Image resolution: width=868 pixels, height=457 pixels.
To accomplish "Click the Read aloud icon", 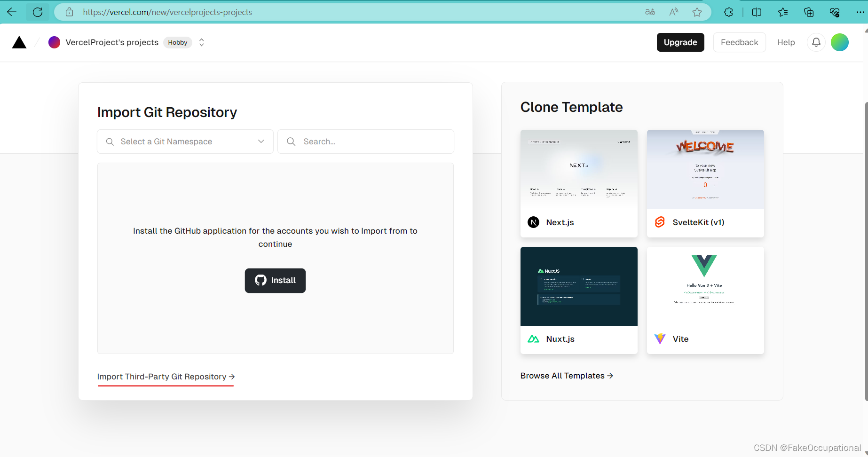I will (x=674, y=12).
